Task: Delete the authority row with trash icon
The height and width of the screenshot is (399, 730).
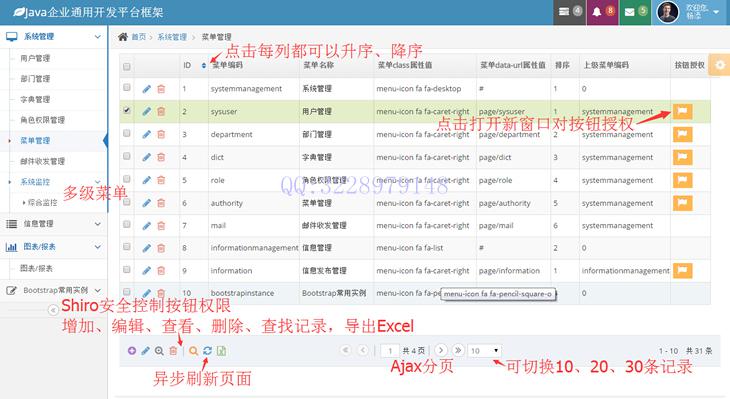Action: [161, 203]
